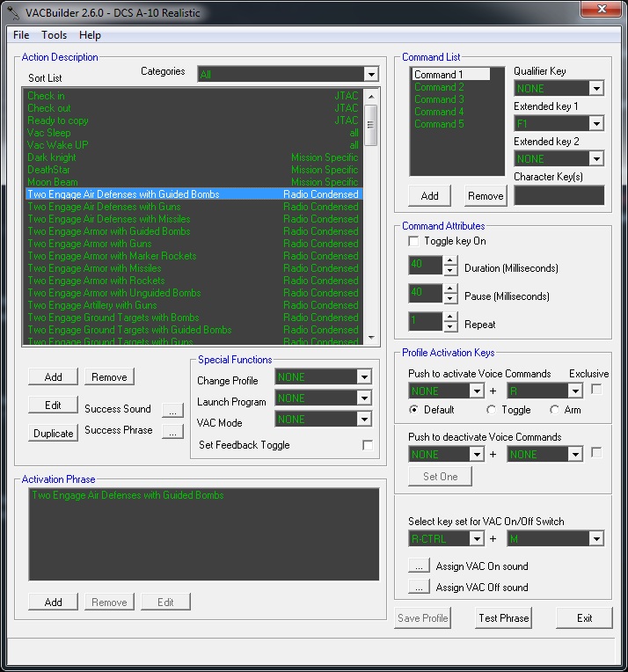Decrease the Pause milliseconds value

click(449, 298)
